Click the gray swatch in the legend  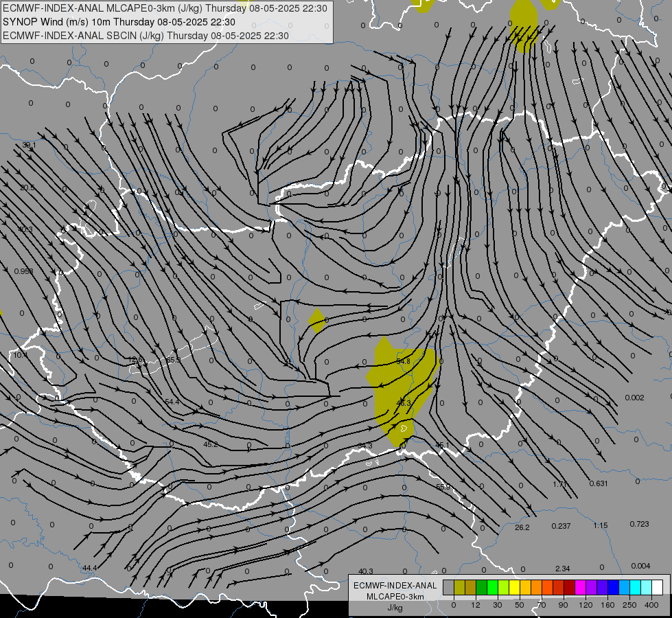click(x=448, y=587)
